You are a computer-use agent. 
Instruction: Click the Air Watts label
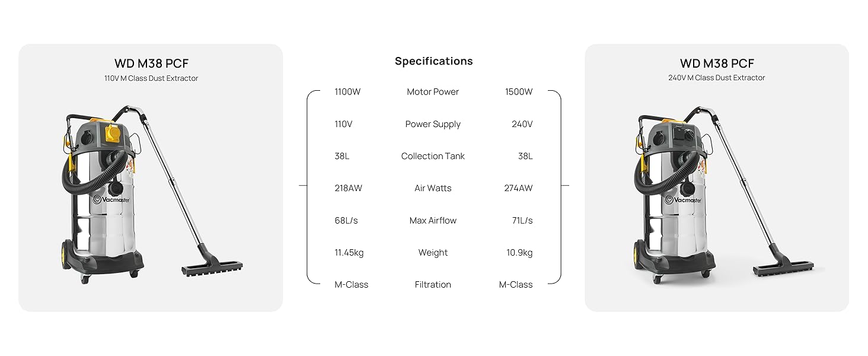(433, 188)
